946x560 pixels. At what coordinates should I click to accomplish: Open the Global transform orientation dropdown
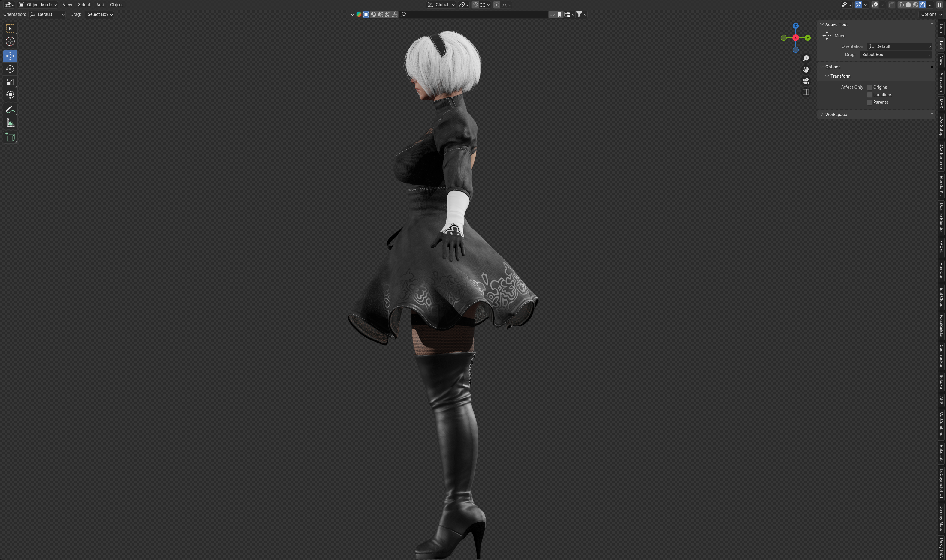(441, 5)
